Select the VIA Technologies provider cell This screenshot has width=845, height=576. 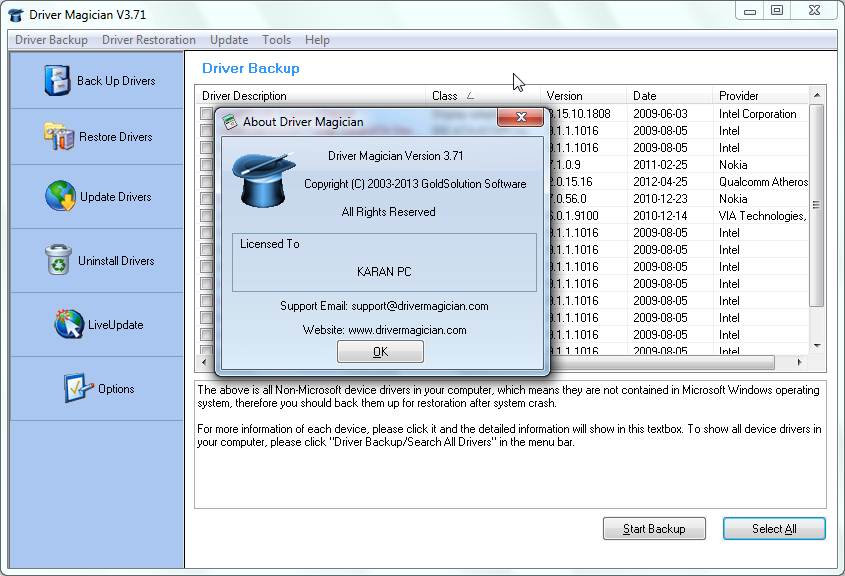763,216
